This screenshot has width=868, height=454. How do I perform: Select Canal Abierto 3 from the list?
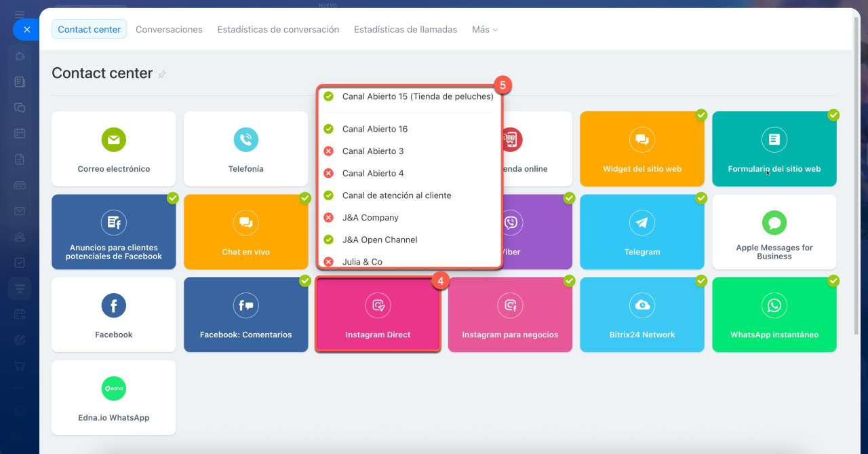coord(409,151)
